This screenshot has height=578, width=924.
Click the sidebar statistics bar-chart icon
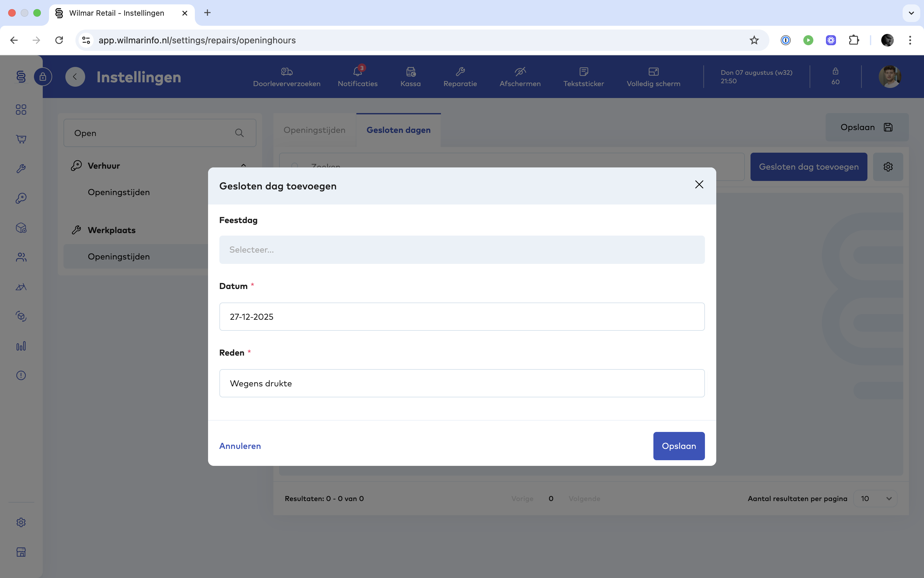coord(21,346)
